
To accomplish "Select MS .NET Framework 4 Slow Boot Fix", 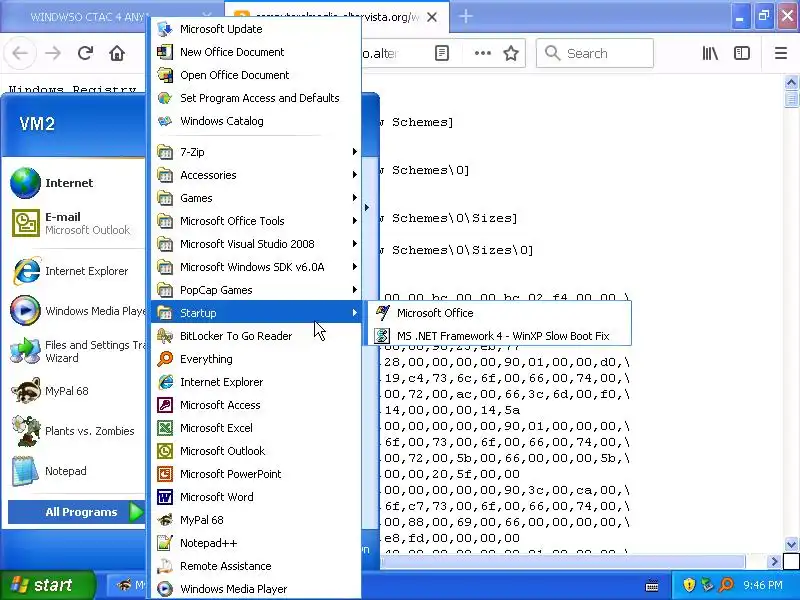I will [x=500, y=336].
